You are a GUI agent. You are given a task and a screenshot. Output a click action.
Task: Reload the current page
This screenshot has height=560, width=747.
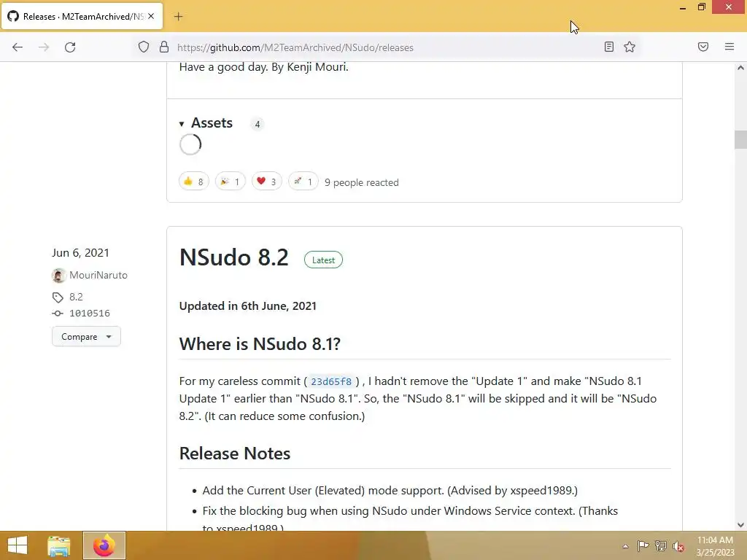(x=70, y=47)
